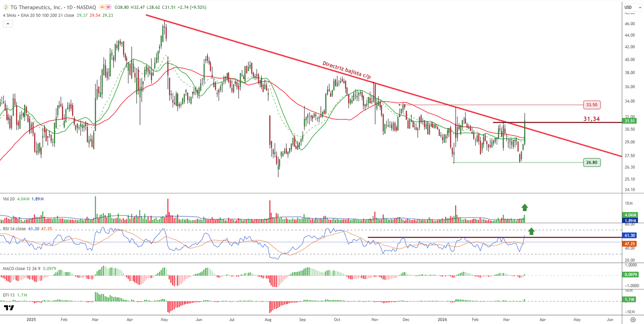The width and height of the screenshot is (644, 324).
Task: Click the EFI 13 indicator label
Action: [x=9, y=295]
